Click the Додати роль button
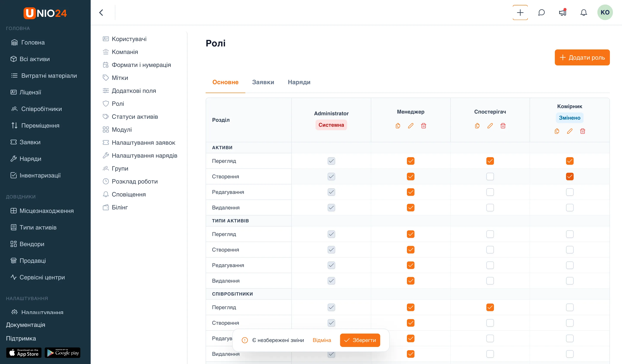 click(x=582, y=57)
